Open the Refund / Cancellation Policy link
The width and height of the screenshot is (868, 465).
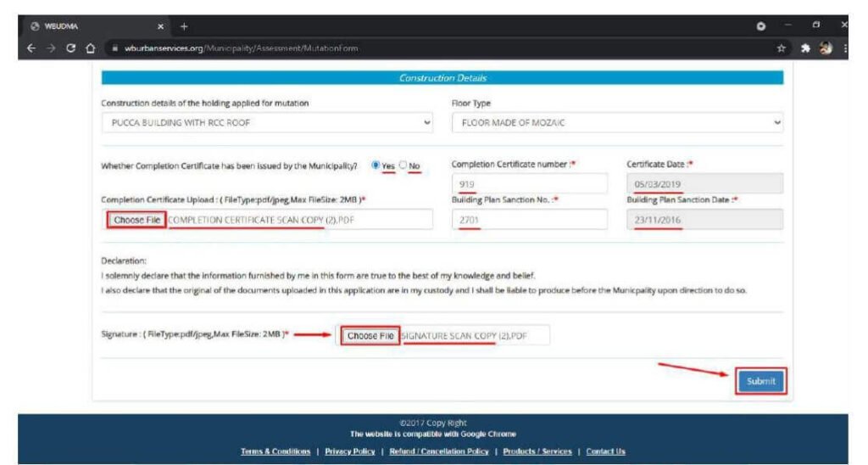(x=439, y=451)
